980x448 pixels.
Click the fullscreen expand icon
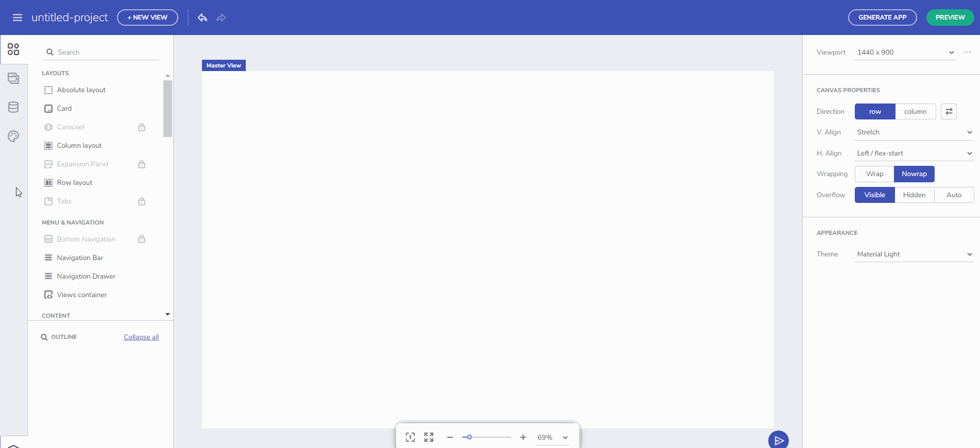(x=429, y=437)
